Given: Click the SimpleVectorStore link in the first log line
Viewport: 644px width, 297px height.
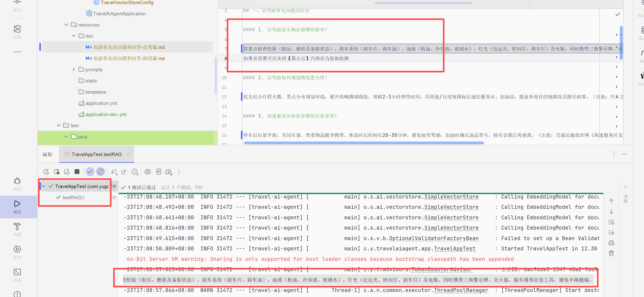Looking at the screenshot, I should 451,197.
